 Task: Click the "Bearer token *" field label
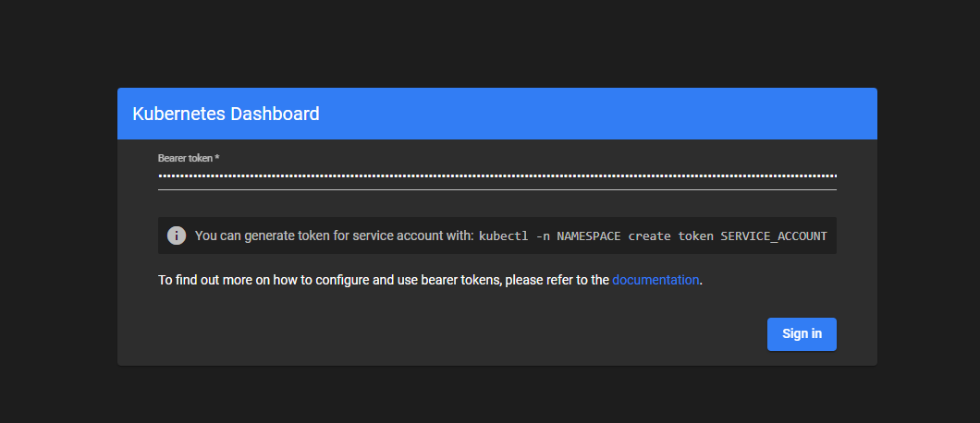186,158
